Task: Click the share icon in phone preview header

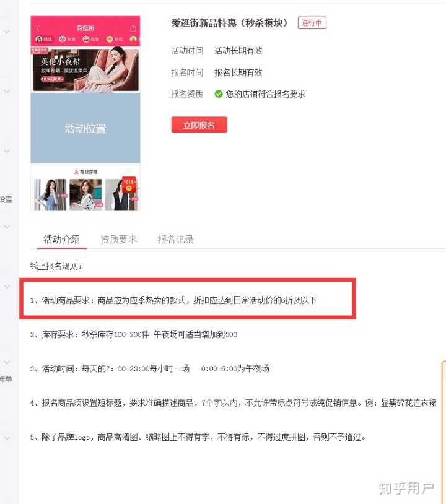Action: [x=133, y=28]
